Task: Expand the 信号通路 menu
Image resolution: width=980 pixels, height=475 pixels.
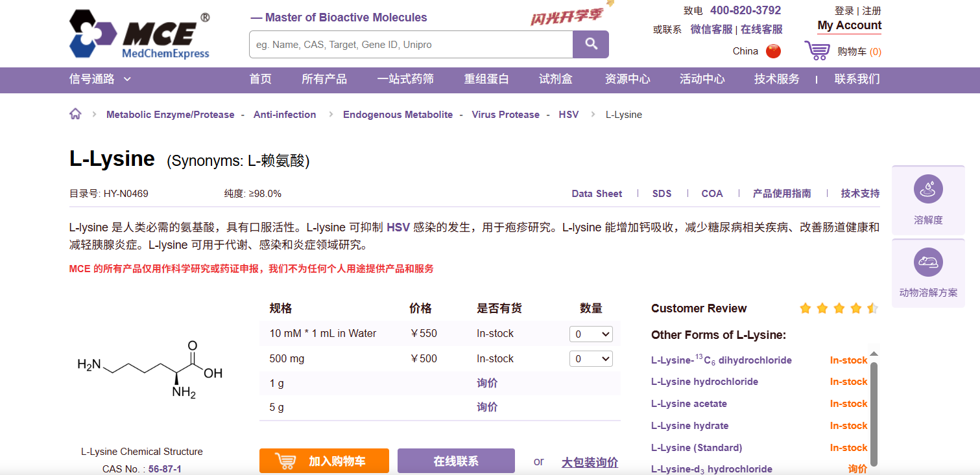Action: (100, 79)
